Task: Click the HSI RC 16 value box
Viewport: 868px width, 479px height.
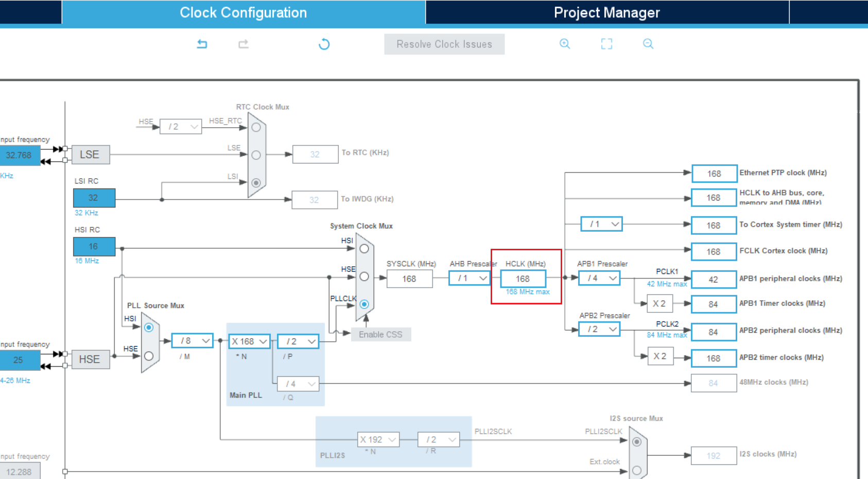Action: click(94, 247)
